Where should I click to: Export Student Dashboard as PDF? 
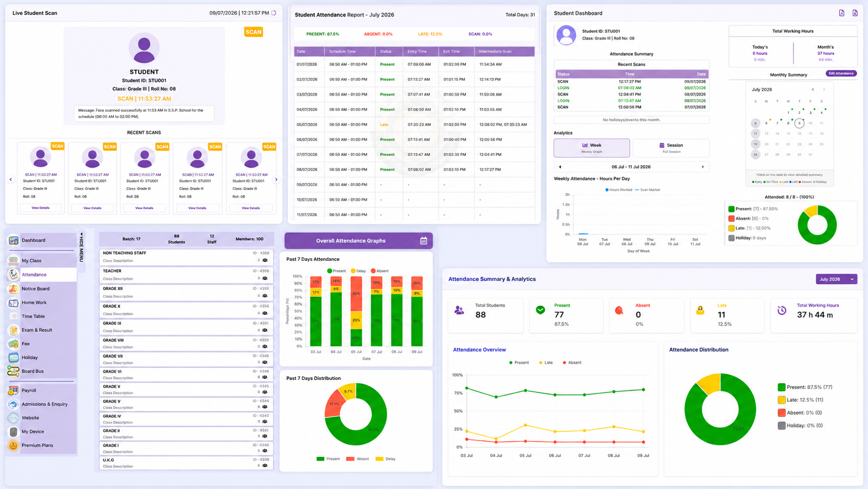842,13
